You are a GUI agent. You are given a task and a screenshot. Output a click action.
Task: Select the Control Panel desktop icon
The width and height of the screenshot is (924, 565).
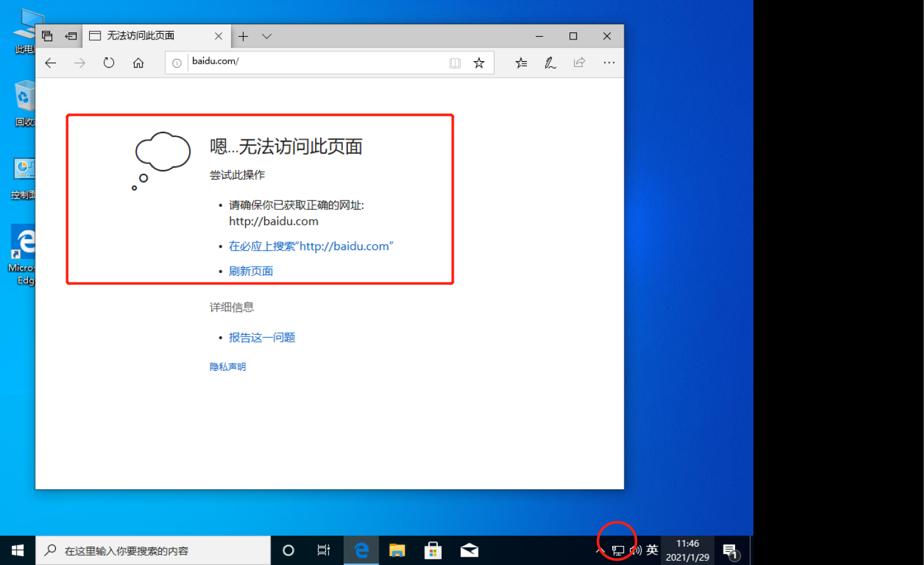(24, 179)
